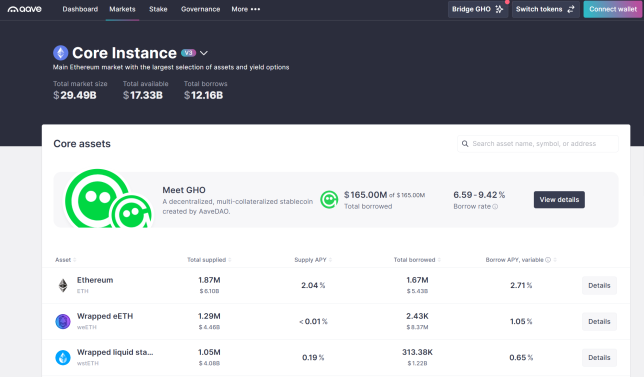644x377 pixels.
Task: Click the Borrow rate info icon
Action: (x=495, y=207)
